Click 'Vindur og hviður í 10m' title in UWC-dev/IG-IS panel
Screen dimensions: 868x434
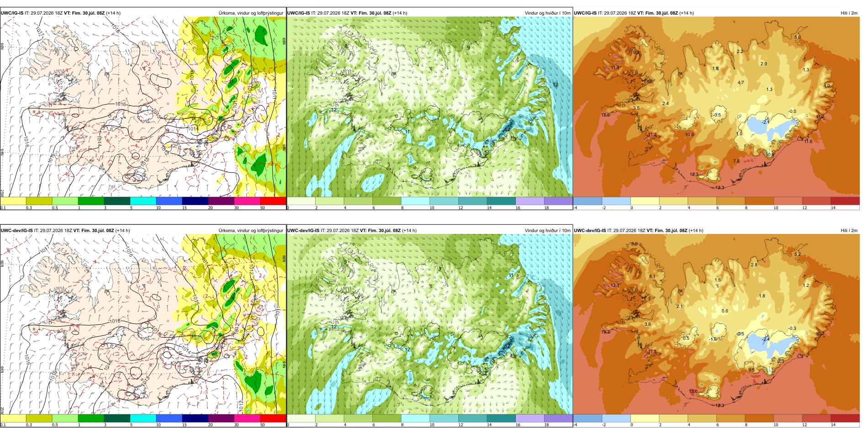[x=547, y=231]
